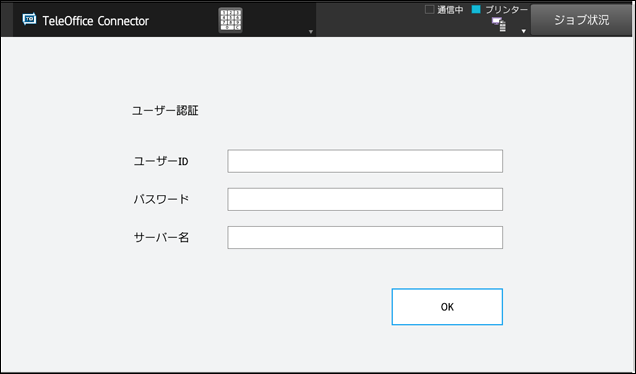The image size is (636, 374).
Task: Click the printer status device icon
Action: [499, 25]
